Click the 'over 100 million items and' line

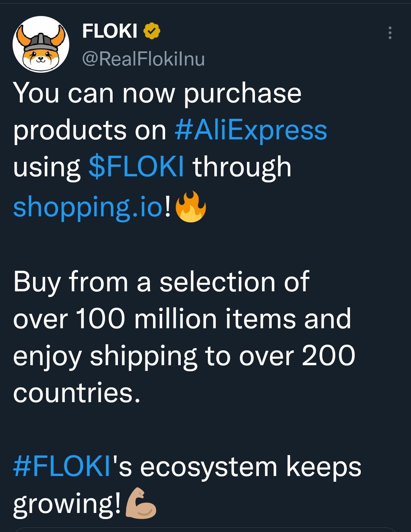(x=182, y=319)
